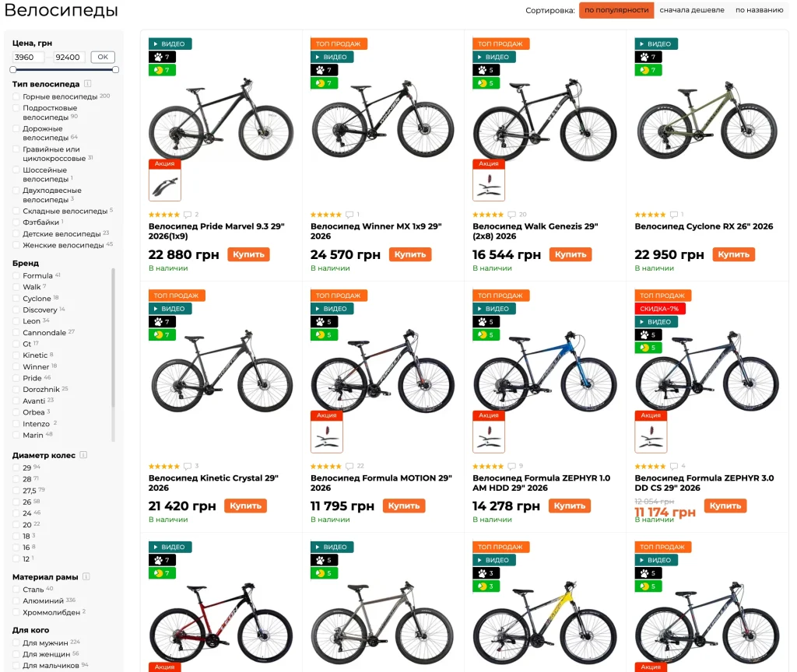Click paw rating badge on Cyclone RX
Viewport: 797px width, 672px height.
coord(648,57)
